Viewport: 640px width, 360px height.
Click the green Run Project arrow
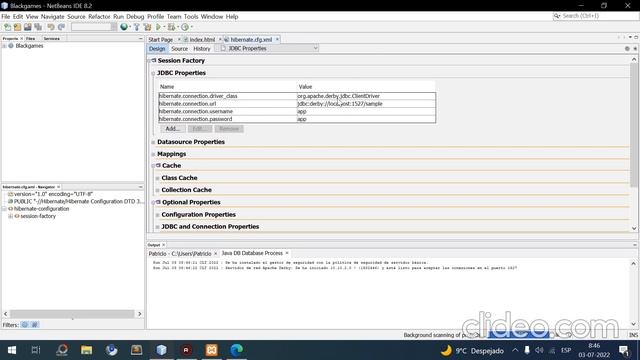click(158, 27)
